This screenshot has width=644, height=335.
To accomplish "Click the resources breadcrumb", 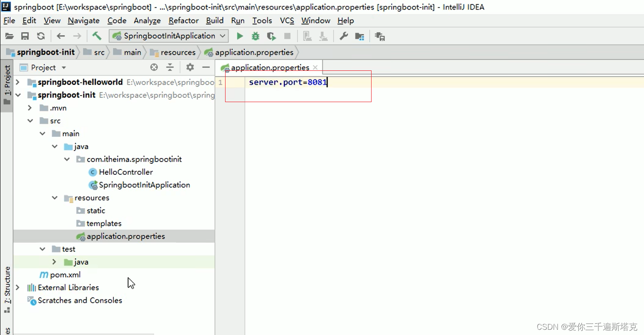I will tap(173, 52).
